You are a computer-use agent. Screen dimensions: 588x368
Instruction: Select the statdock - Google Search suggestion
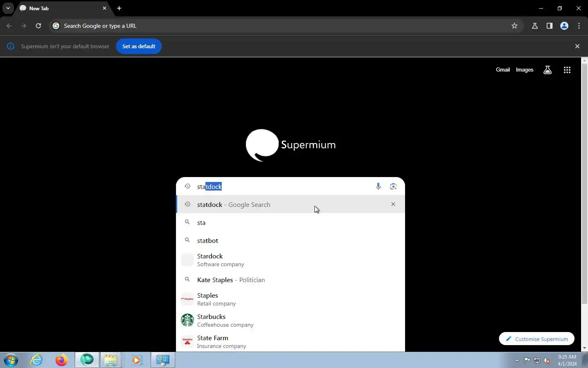(290, 204)
